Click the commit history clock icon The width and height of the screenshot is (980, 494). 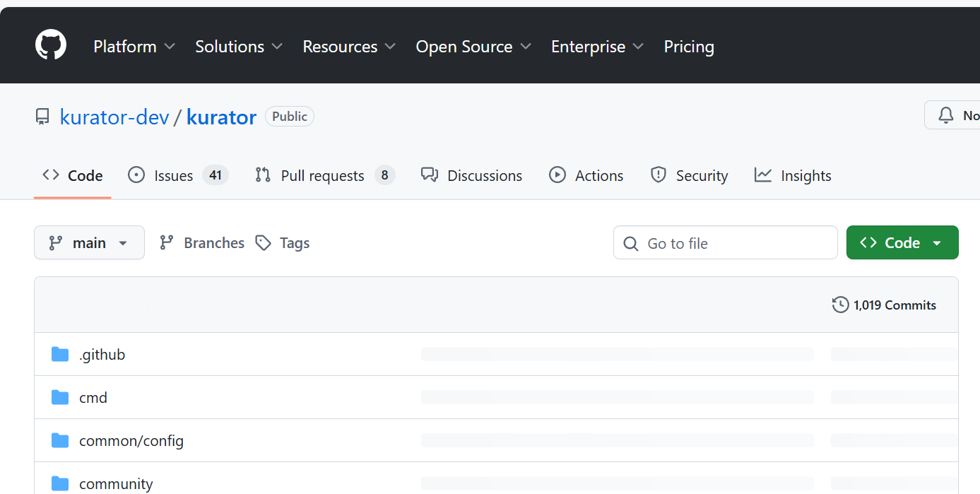point(840,305)
